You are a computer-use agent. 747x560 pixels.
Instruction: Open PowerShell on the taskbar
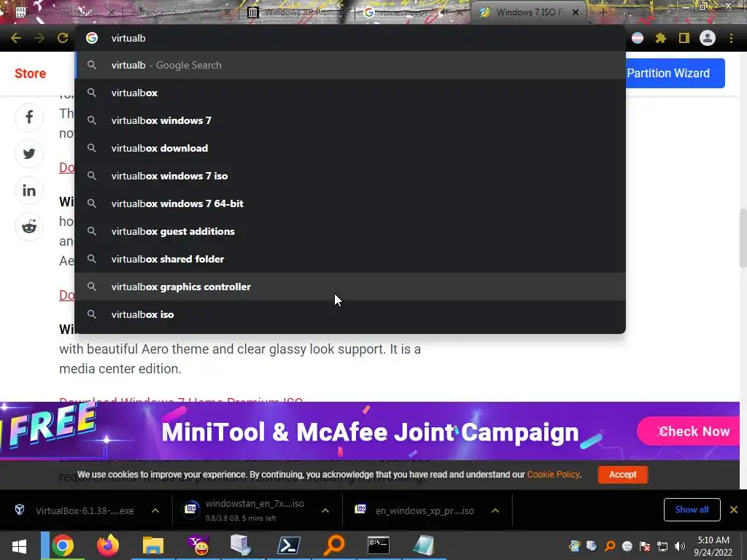coord(289,545)
